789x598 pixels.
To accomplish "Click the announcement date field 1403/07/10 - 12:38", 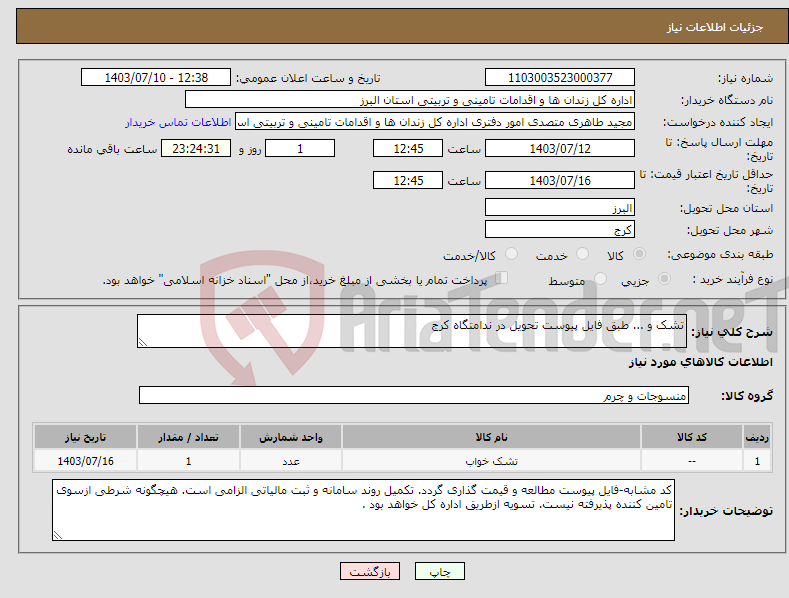I will click(156, 78).
